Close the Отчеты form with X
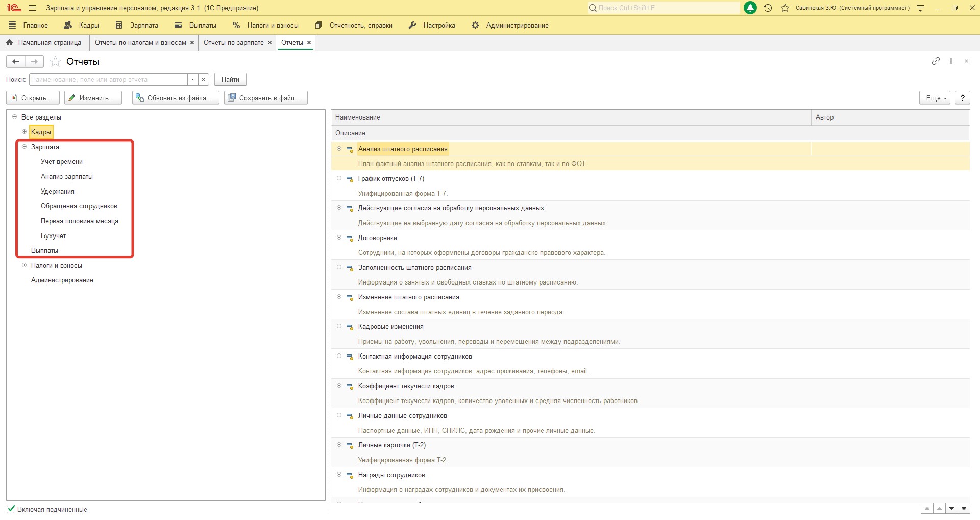980x520 pixels. coord(966,61)
